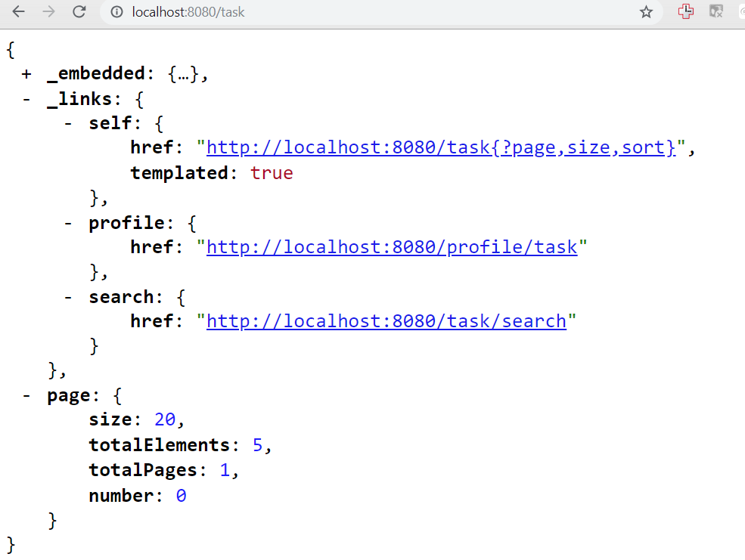Collapse the _links object
The width and height of the screenshot is (745, 560).
26,98
